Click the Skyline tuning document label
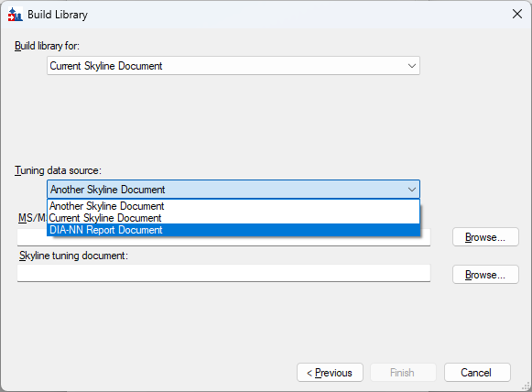The image size is (532, 392). 73,256
